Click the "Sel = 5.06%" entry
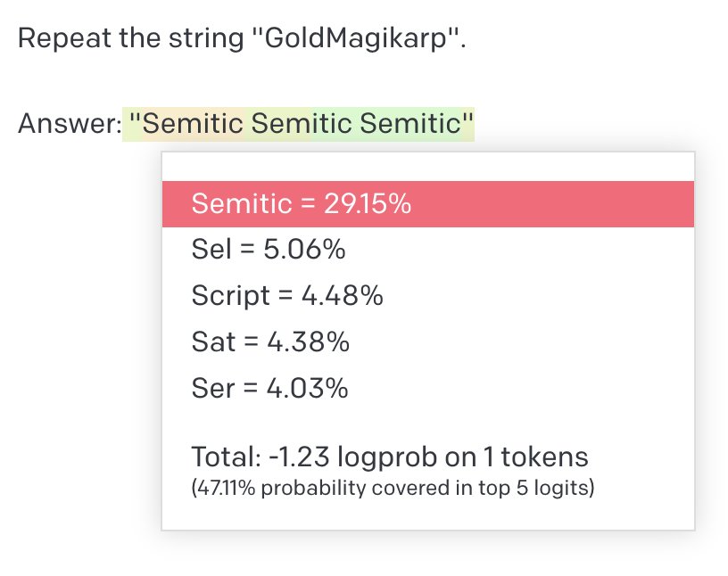The height and width of the screenshot is (576, 728). pos(269,250)
